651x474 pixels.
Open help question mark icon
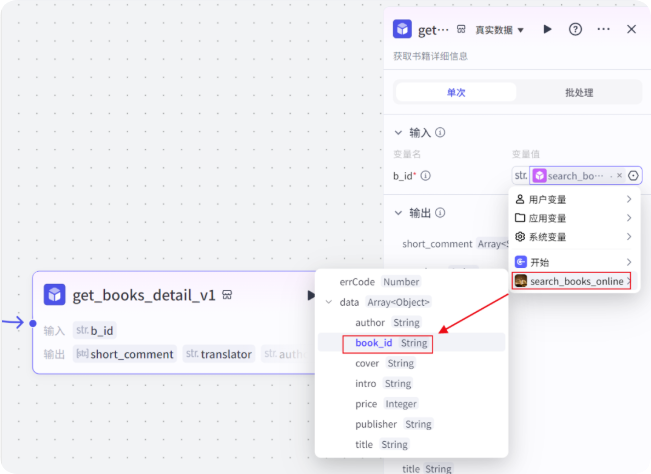tap(575, 29)
